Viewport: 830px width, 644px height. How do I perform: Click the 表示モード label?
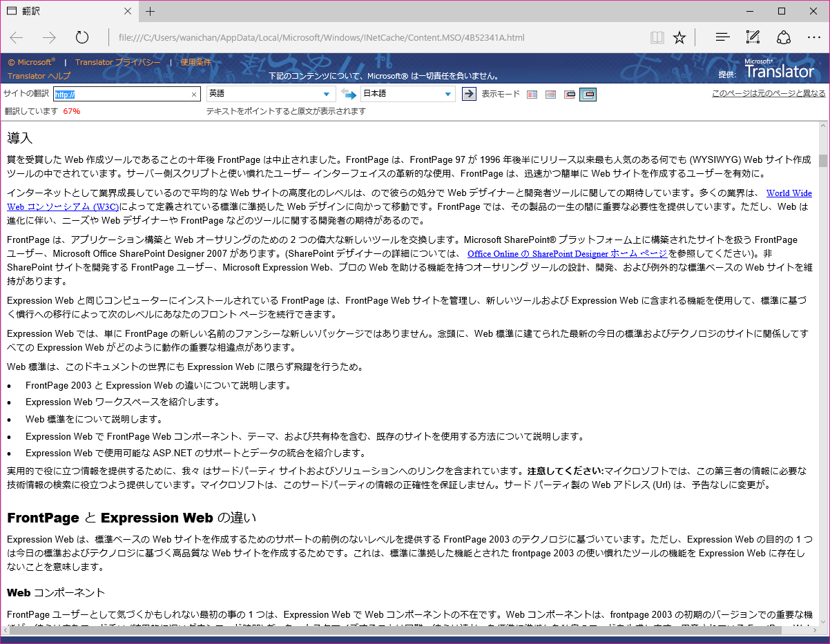pyautogui.click(x=501, y=95)
